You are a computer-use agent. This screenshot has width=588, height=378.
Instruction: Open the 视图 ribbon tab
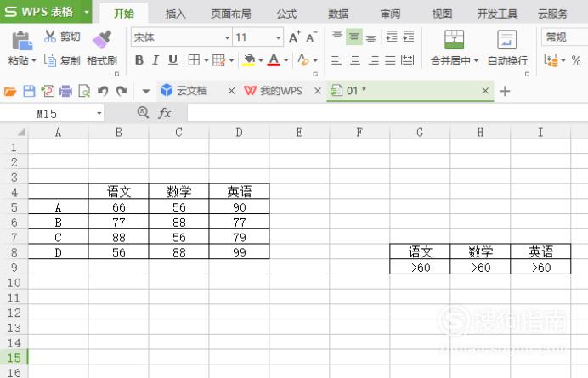442,14
